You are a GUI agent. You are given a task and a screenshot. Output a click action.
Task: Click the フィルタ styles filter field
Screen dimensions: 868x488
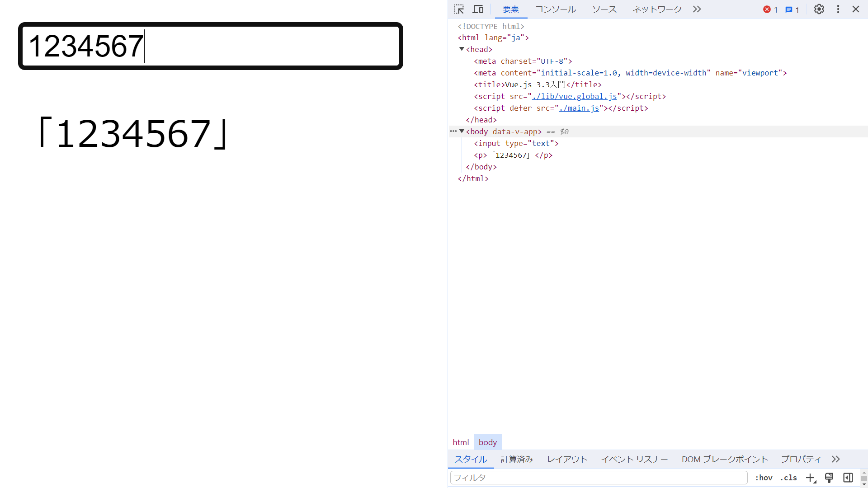pyautogui.click(x=598, y=478)
